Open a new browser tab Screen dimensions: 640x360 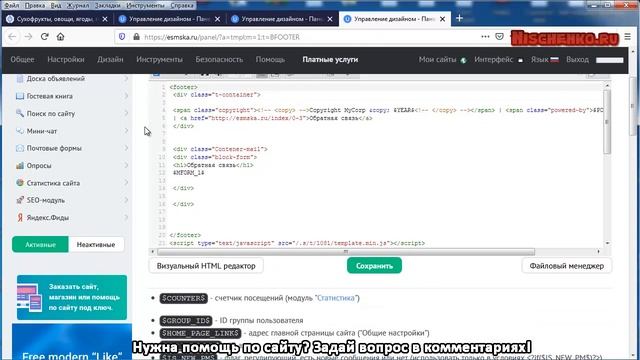[x=459, y=18]
